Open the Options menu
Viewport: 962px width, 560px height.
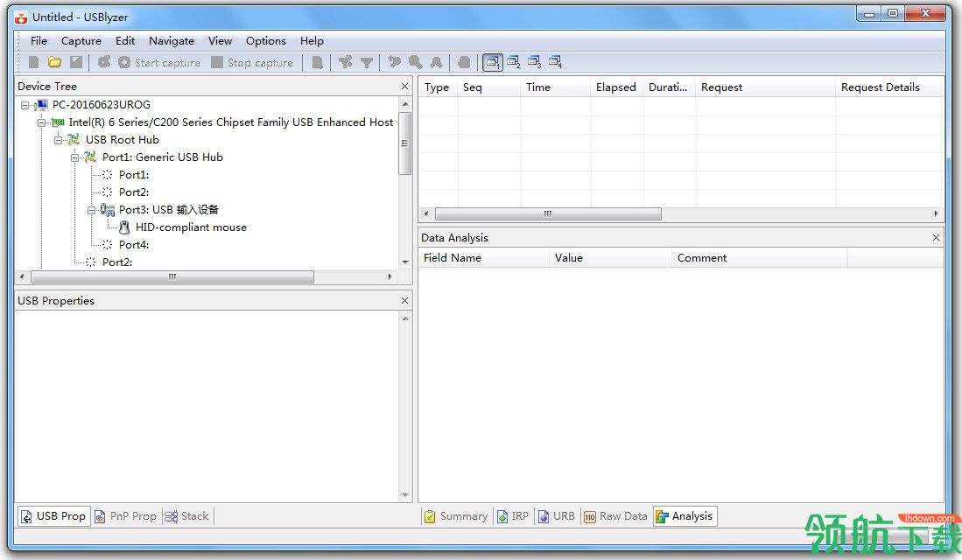pyautogui.click(x=265, y=41)
